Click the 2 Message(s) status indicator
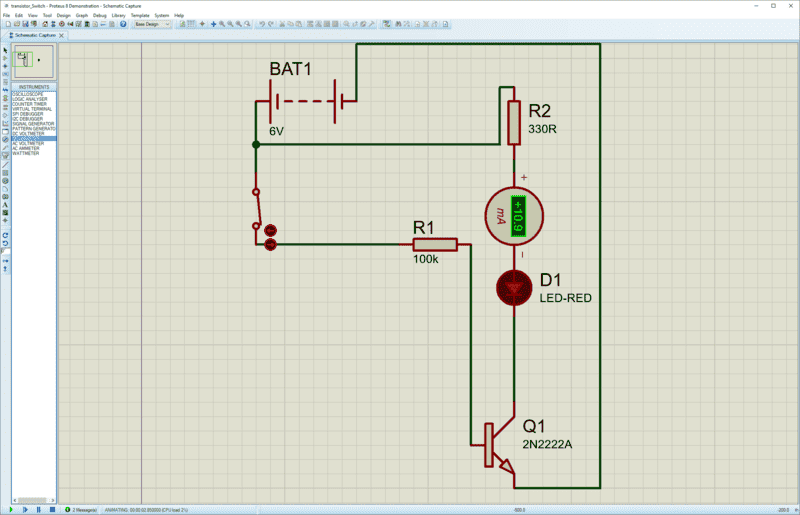Viewport: 800px width, 515px height. (82, 510)
